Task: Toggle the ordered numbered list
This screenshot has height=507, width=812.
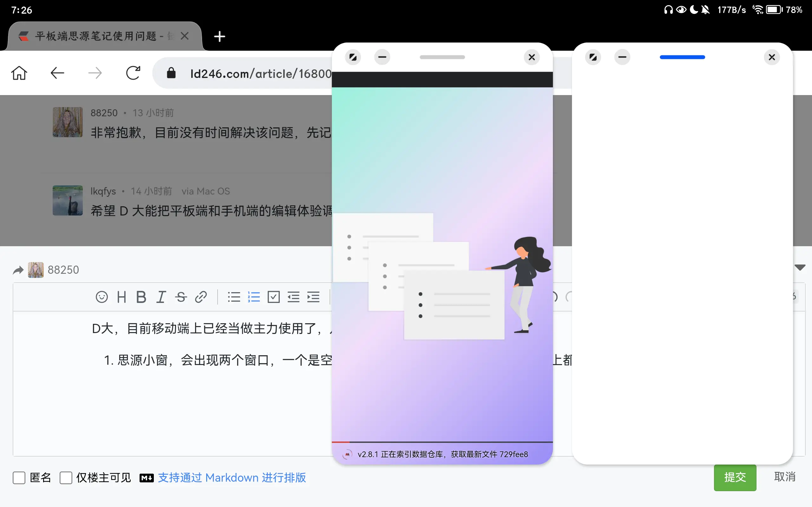Action: pyautogui.click(x=254, y=297)
